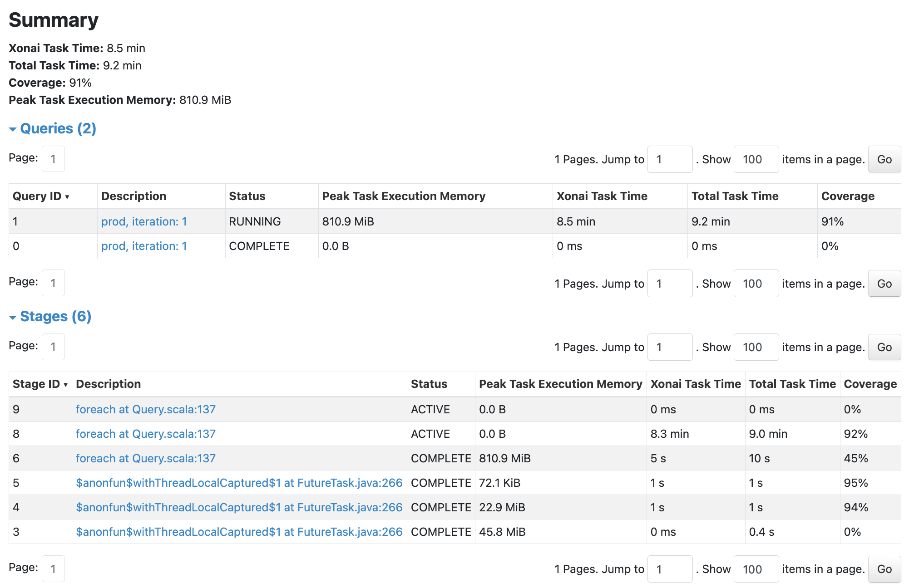The image size is (909, 588).
Task: Focus Jump to field below Stages table
Action: pyautogui.click(x=670, y=569)
